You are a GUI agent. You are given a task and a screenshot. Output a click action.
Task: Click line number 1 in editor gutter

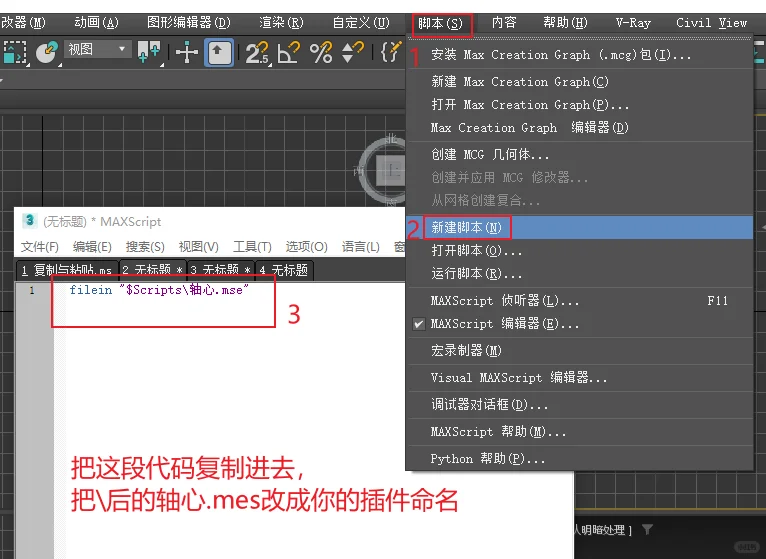coord(32,290)
